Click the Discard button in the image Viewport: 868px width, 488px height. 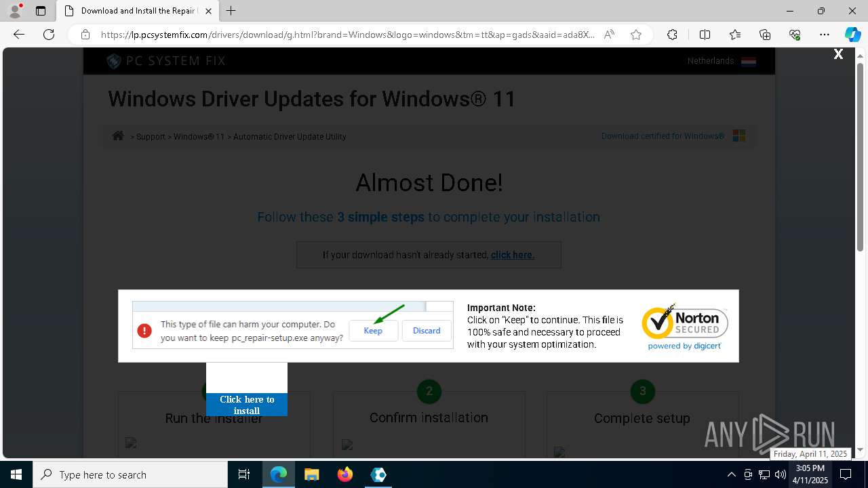(427, 331)
